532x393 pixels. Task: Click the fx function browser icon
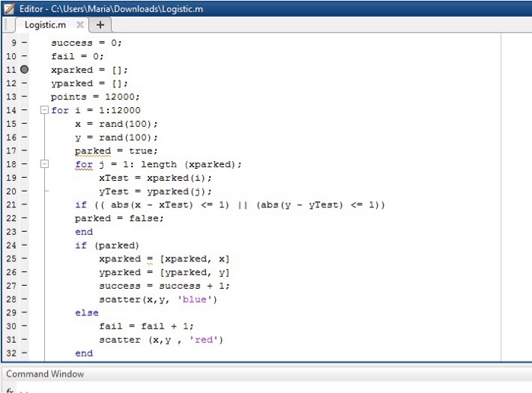10,390
